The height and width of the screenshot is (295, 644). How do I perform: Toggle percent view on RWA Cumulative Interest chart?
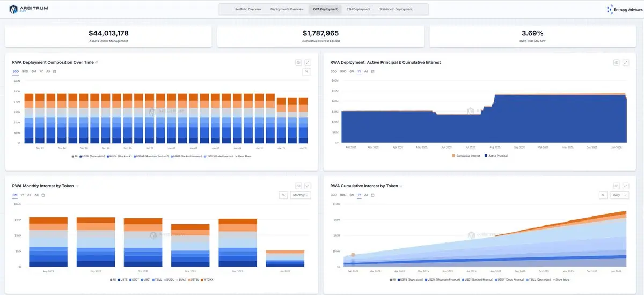pos(603,195)
